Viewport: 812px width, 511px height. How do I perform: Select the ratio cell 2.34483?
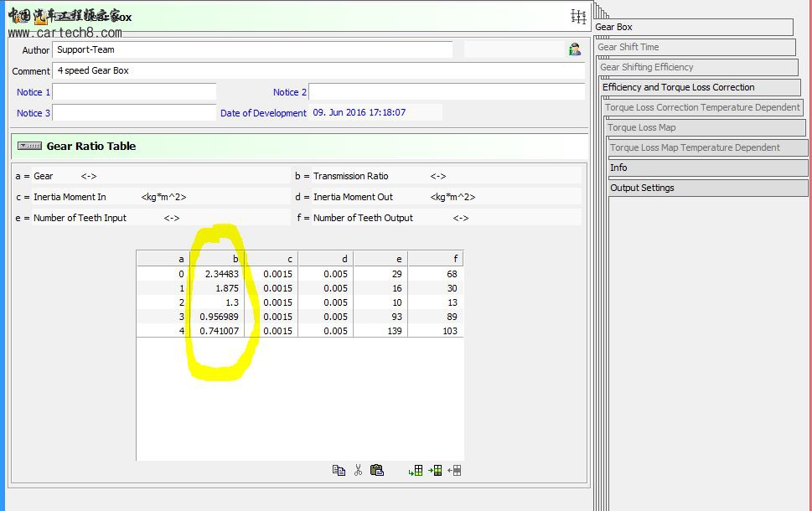(x=216, y=274)
